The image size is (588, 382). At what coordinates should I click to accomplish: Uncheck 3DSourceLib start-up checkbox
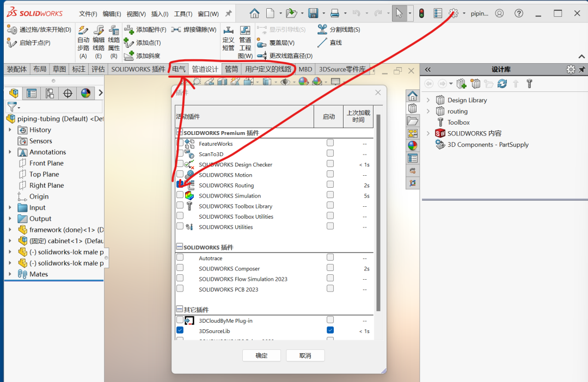[x=330, y=330]
